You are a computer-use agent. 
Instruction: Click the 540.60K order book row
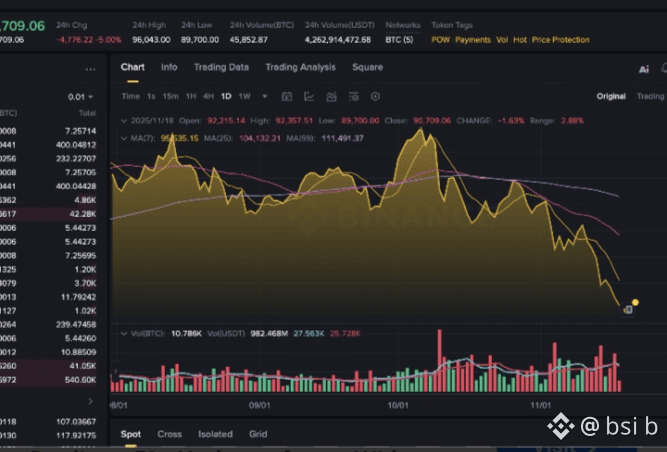48,380
